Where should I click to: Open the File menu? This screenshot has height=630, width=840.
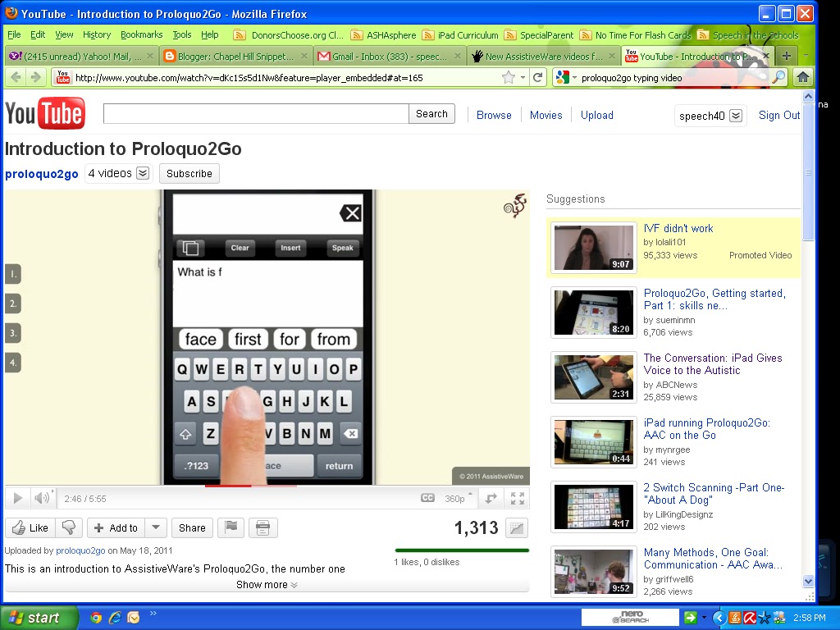14,34
